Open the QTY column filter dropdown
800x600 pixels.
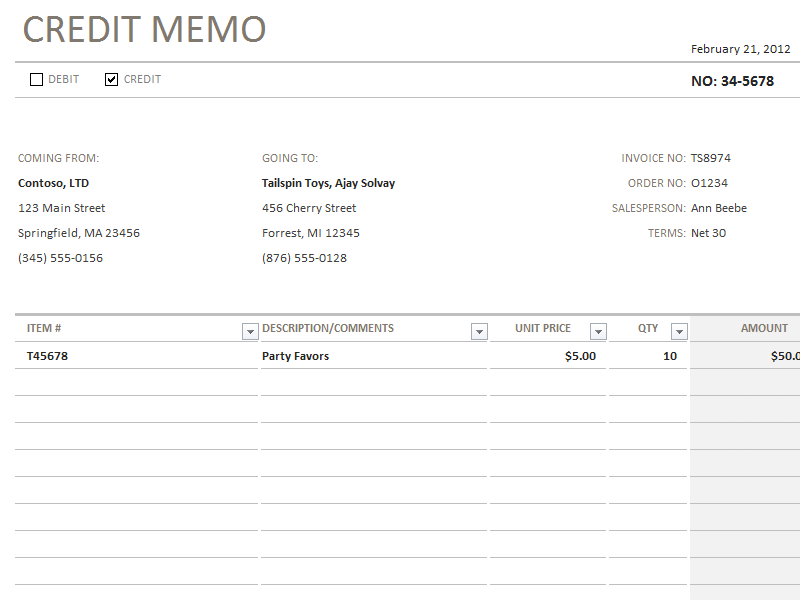[x=679, y=332]
